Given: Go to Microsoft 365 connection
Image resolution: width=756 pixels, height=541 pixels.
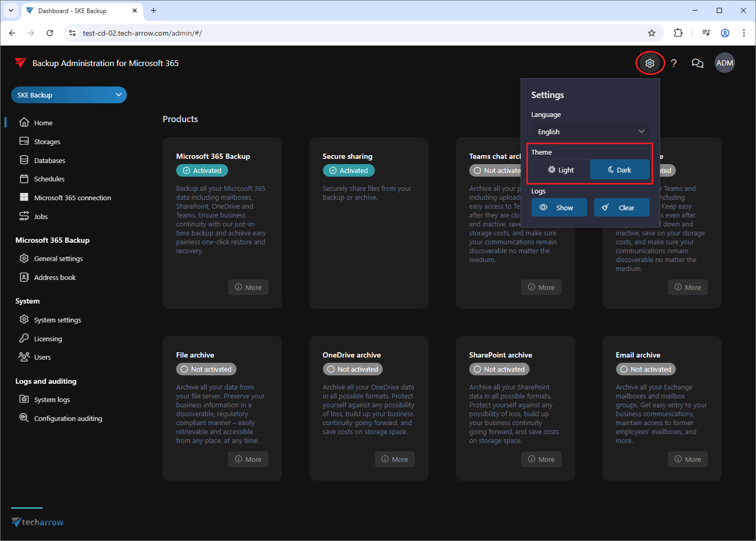Looking at the screenshot, I should [x=72, y=198].
